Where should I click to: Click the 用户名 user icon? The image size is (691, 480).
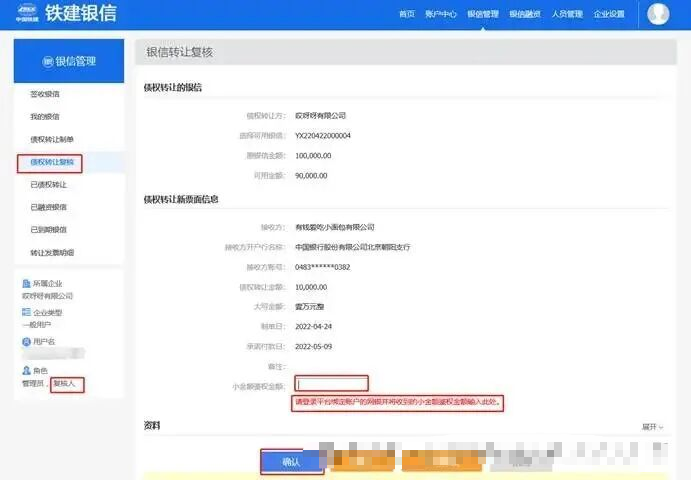tap(27, 341)
